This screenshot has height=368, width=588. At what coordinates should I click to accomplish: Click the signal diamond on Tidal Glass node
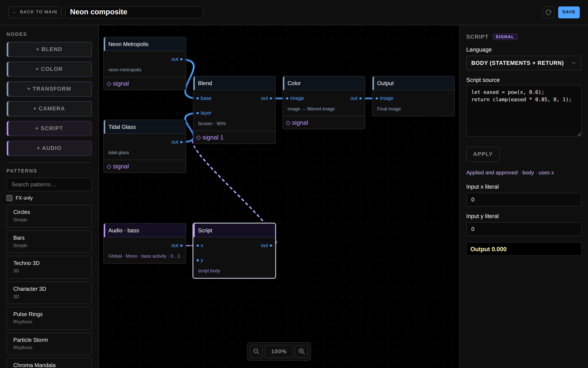click(109, 167)
